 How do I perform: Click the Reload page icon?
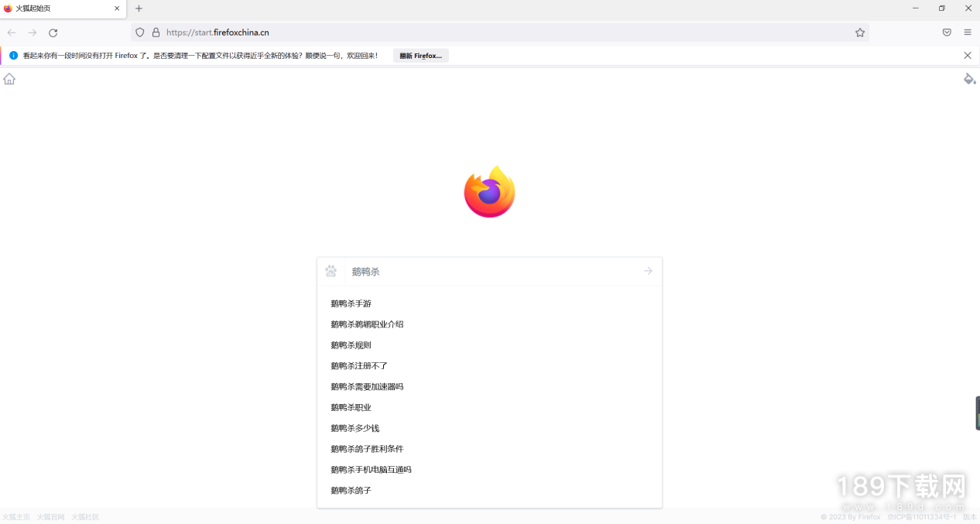pos(53,33)
